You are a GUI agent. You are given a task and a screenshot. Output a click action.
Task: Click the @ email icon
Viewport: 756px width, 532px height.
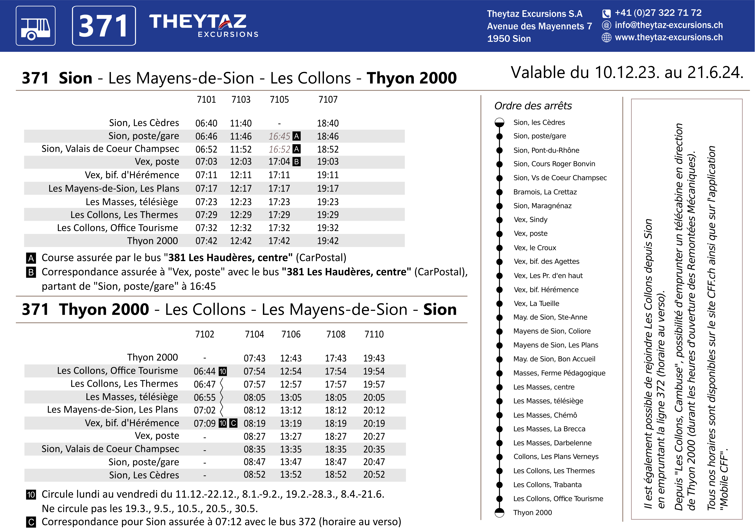tap(606, 25)
